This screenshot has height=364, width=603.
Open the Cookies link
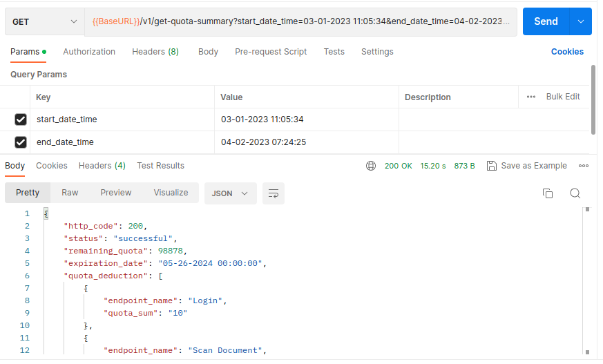click(x=567, y=52)
